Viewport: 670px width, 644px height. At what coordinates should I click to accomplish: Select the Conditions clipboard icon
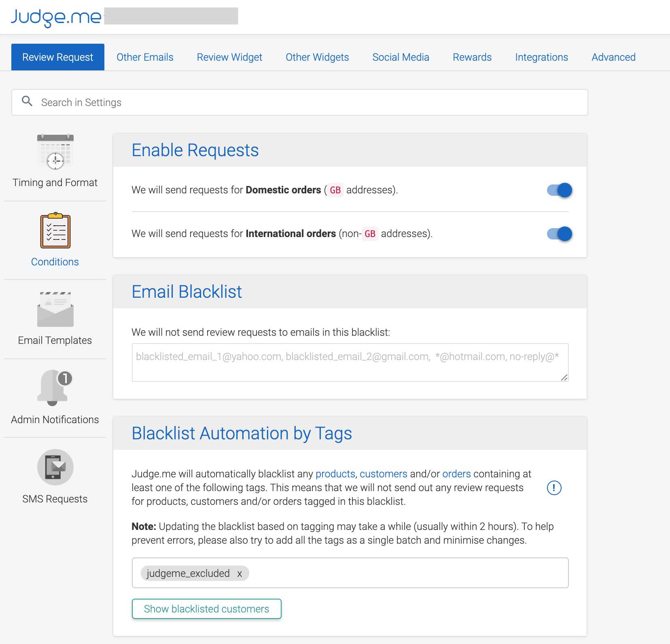(x=55, y=230)
